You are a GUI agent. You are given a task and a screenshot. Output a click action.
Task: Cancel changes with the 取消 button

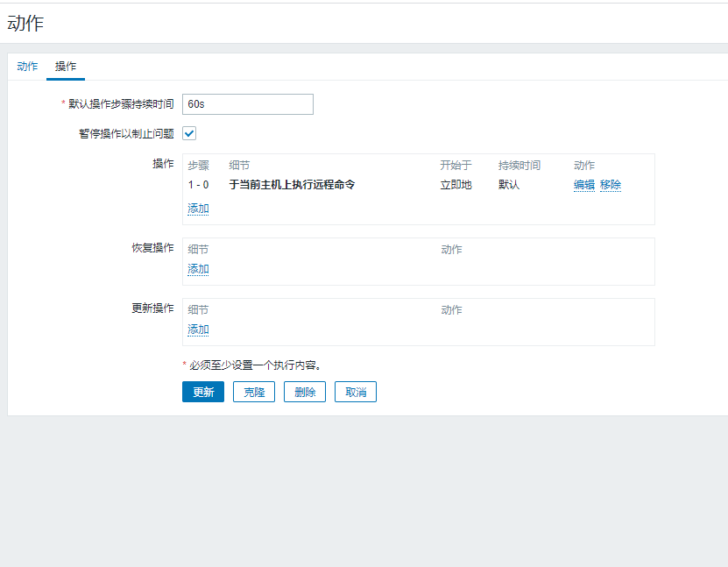point(356,392)
